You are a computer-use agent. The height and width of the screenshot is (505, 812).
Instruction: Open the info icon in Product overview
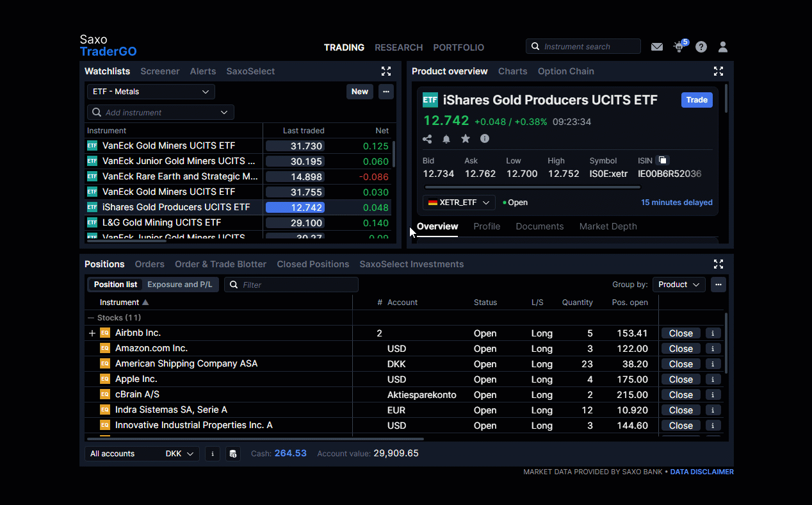[x=485, y=138]
